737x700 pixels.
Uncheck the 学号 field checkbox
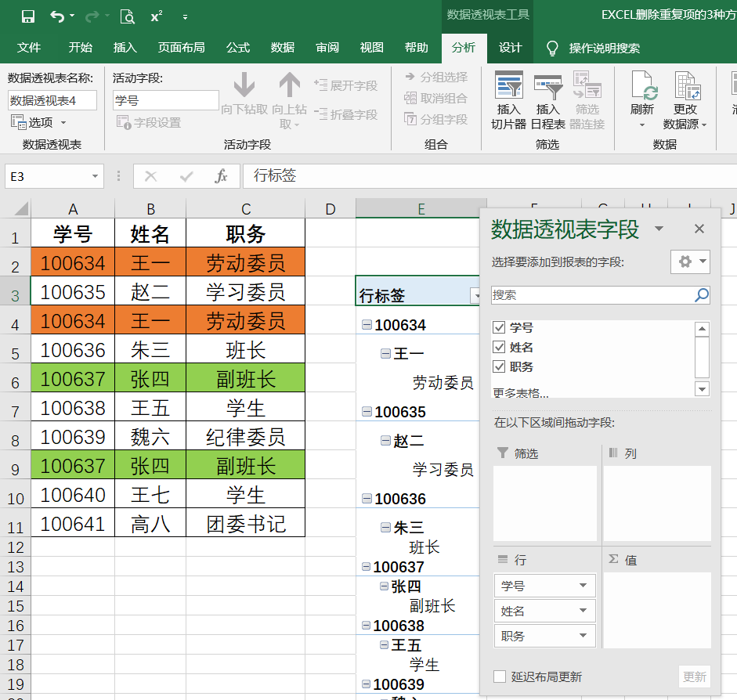click(499, 327)
